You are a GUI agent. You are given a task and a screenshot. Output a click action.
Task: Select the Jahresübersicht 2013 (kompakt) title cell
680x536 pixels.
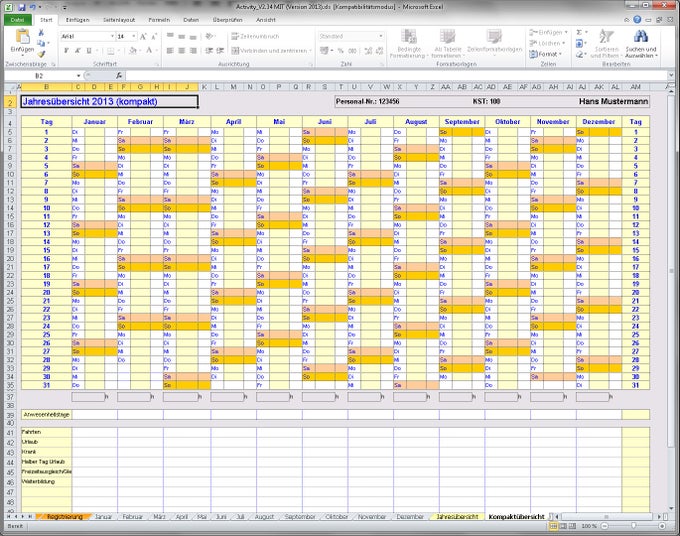point(109,101)
